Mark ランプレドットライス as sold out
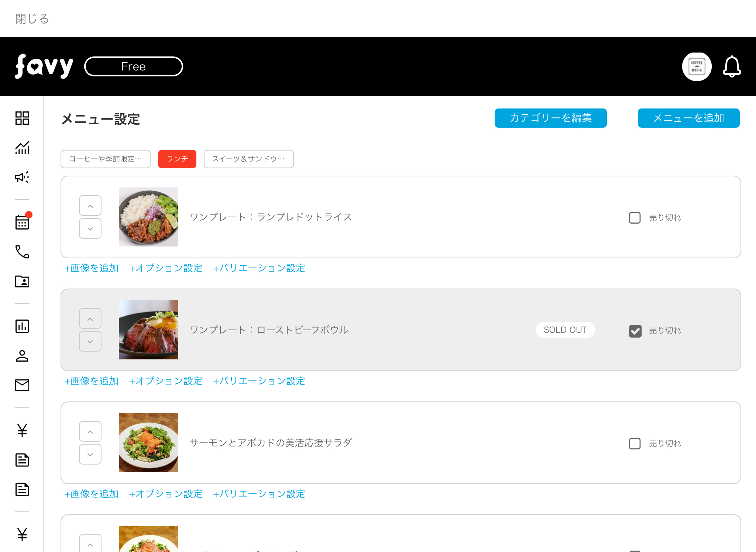The image size is (756, 552). [635, 218]
